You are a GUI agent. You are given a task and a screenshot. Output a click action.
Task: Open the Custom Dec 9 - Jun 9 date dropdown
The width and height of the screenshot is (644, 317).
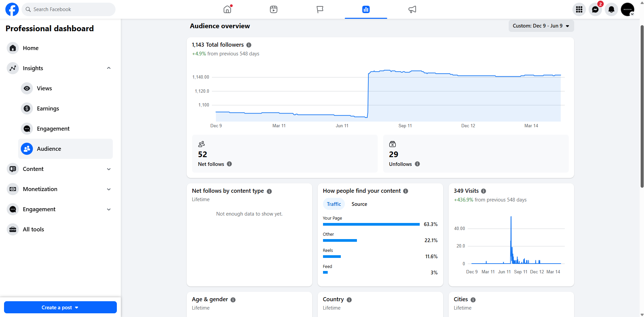[541, 26]
